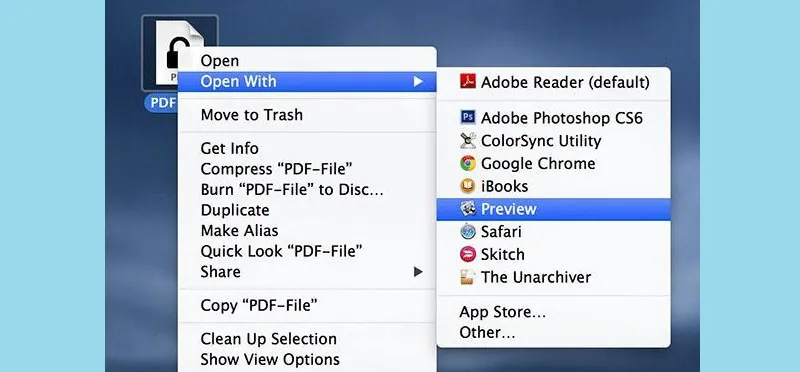Open with Google Chrome

click(x=554, y=163)
